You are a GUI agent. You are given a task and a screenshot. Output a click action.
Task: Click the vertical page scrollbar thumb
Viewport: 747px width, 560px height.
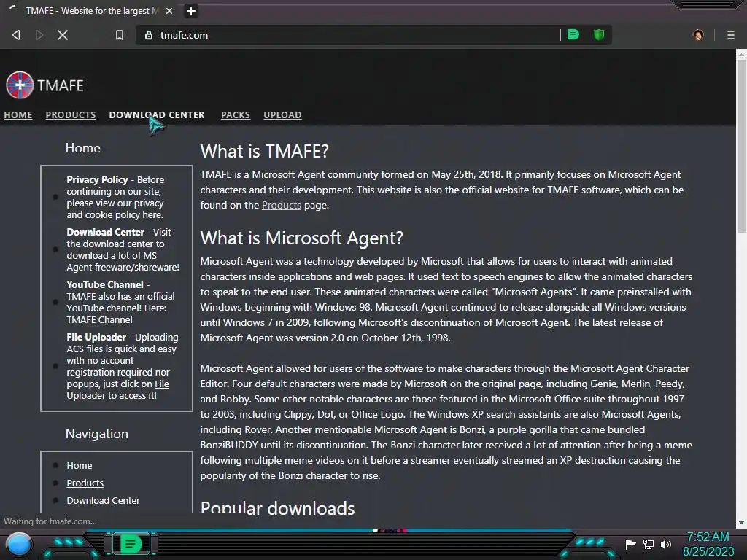point(741,145)
